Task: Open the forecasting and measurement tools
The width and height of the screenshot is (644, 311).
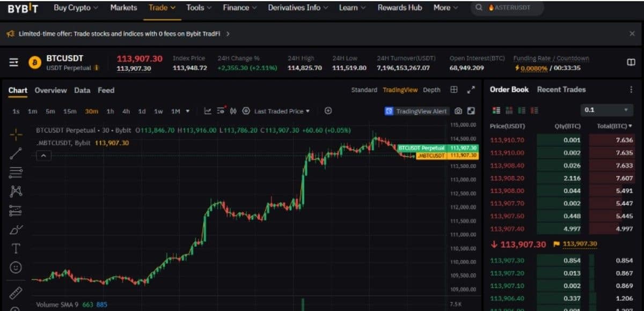Action: pyautogui.click(x=16, y=211)
